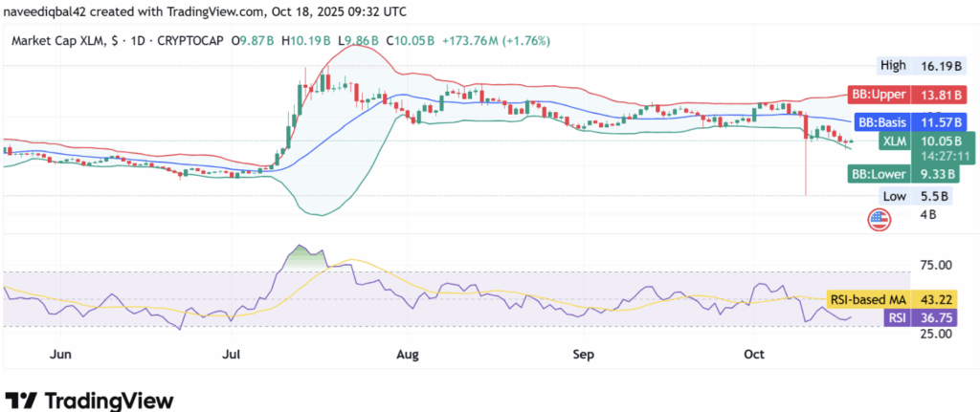Click the Low 5.5 B price marker
The image size is (980, 412).
916,196
